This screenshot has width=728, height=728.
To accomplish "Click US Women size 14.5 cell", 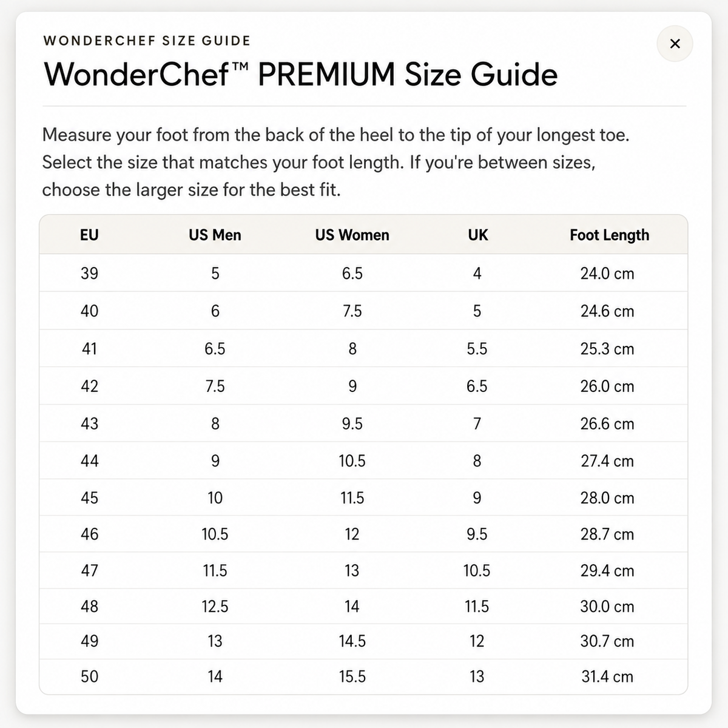I will pos(352,641).
